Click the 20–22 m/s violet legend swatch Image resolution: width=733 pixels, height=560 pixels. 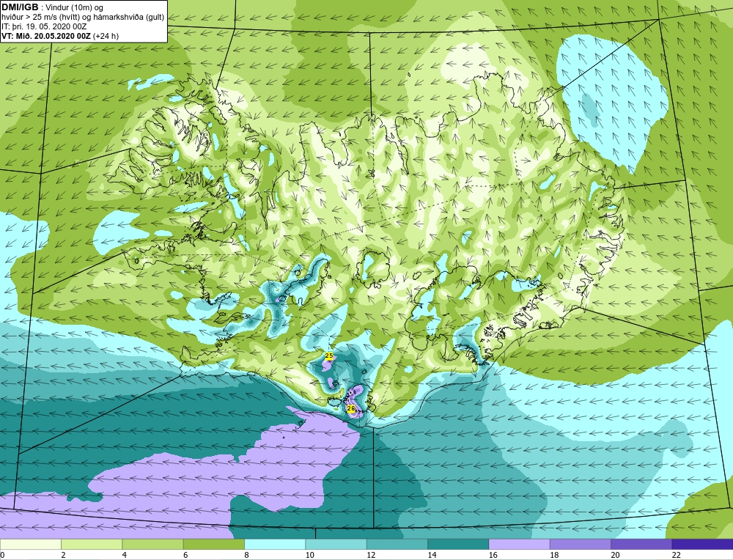click(x=641, y=544)
